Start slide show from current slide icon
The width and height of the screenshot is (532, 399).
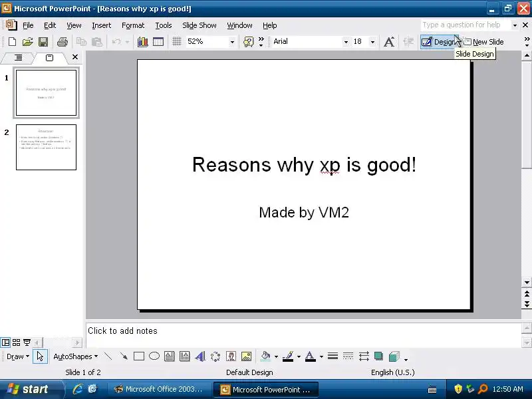(x=27, y=342)
